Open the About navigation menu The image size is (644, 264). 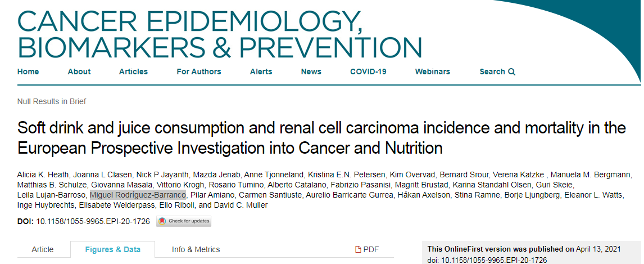pos(79,71)
